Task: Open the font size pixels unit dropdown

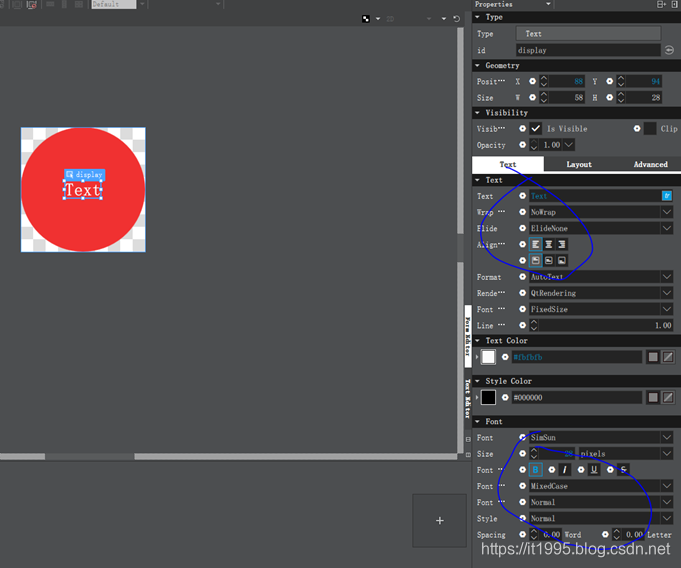Action: [x=626, y=454]
